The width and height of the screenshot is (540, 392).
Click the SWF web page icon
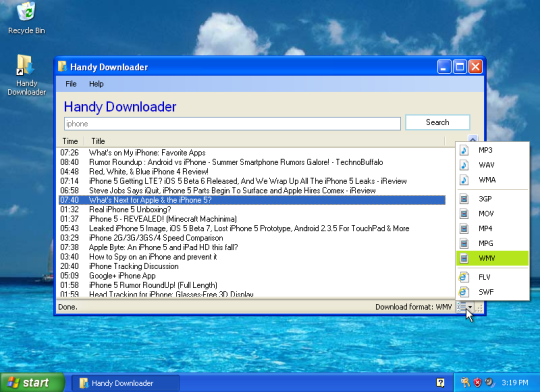pos(464,292)
